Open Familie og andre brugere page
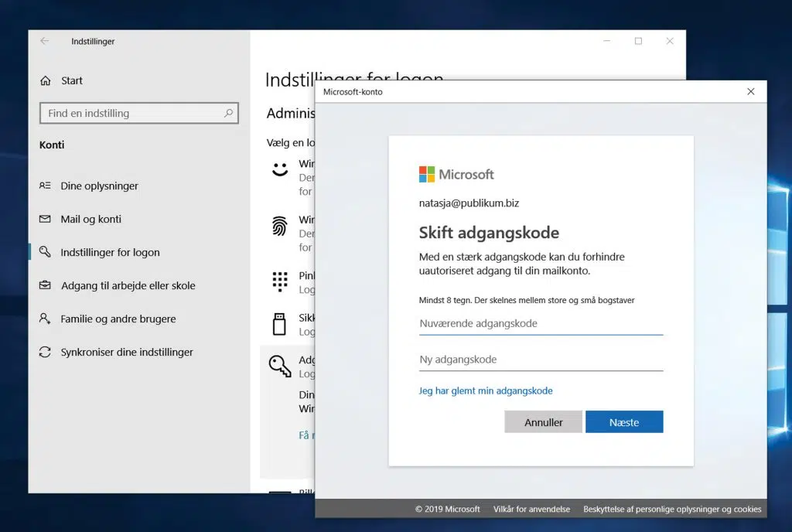792x532 pixels. click(118, 319)
